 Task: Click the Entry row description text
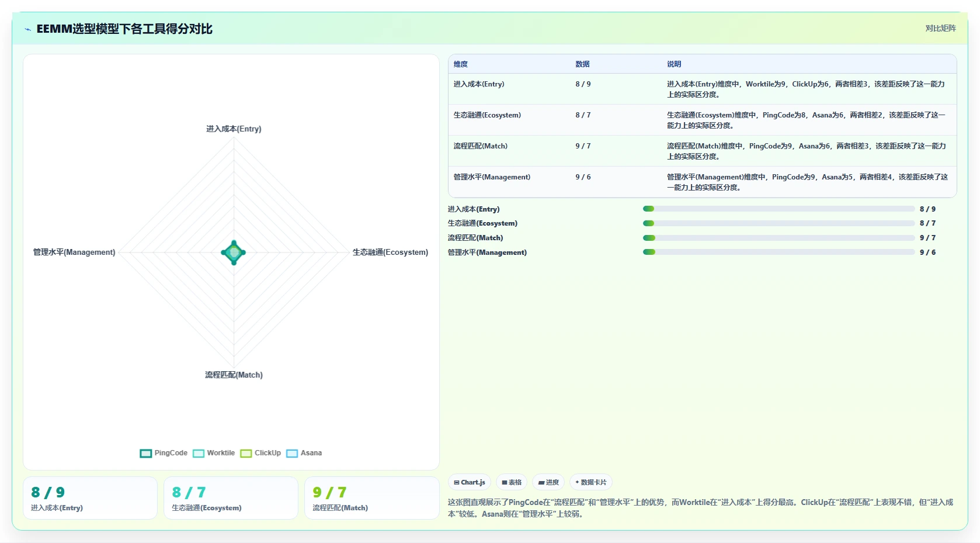click(806, 89)
